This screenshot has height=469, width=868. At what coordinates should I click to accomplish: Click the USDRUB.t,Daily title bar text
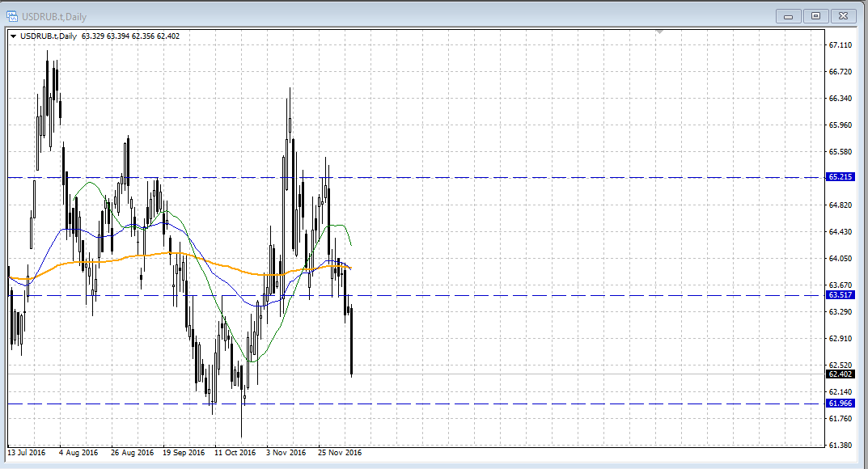54,17
